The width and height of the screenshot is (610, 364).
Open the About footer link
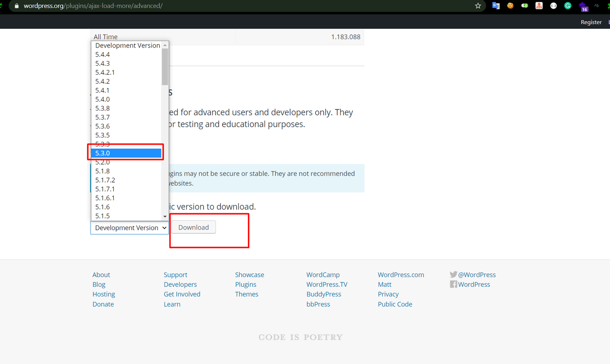[x=101, y=275]
